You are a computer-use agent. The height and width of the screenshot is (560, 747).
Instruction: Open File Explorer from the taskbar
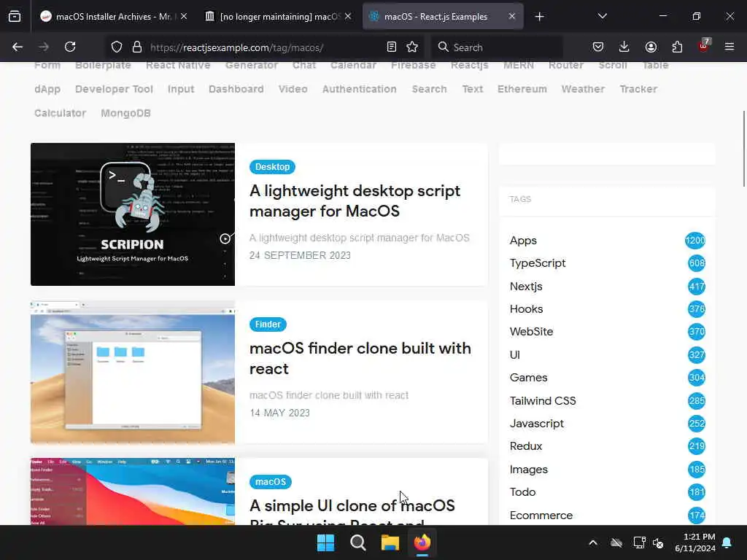390,542
